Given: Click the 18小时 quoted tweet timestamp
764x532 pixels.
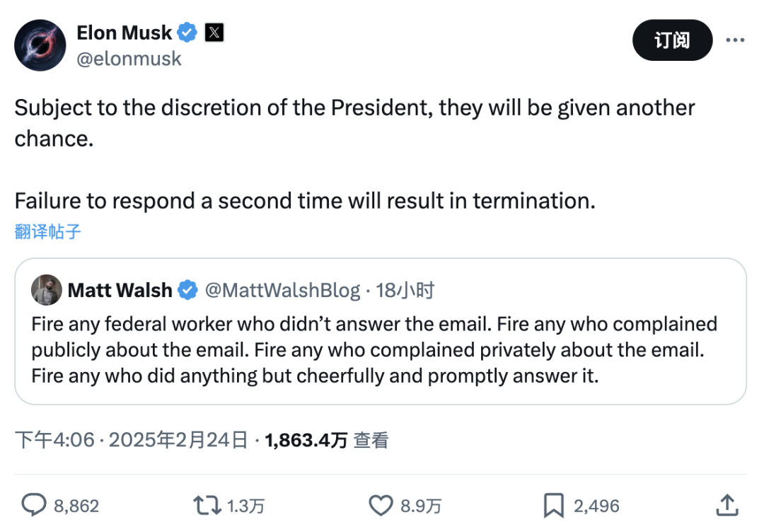Looking at the screenshot, I should pos(405,290).
